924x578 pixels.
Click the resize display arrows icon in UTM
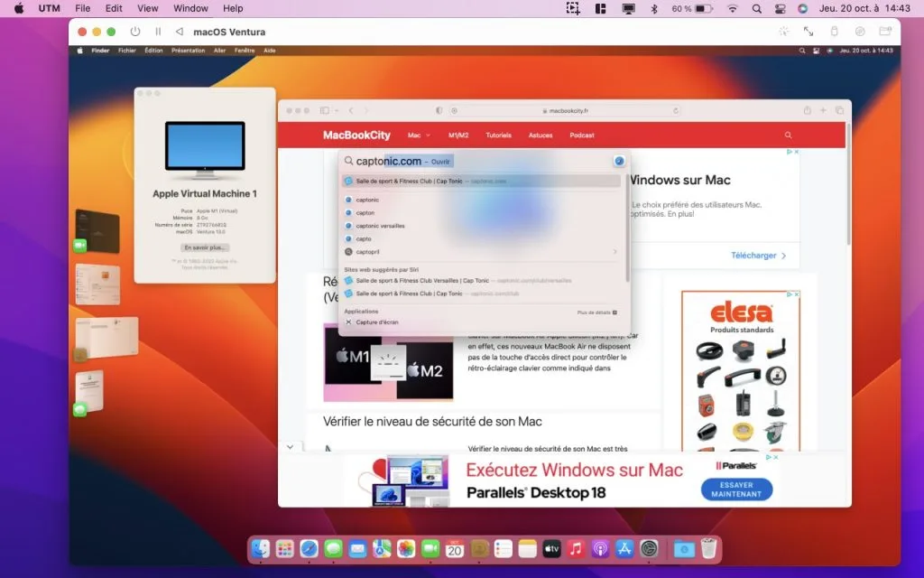point(808,32)
